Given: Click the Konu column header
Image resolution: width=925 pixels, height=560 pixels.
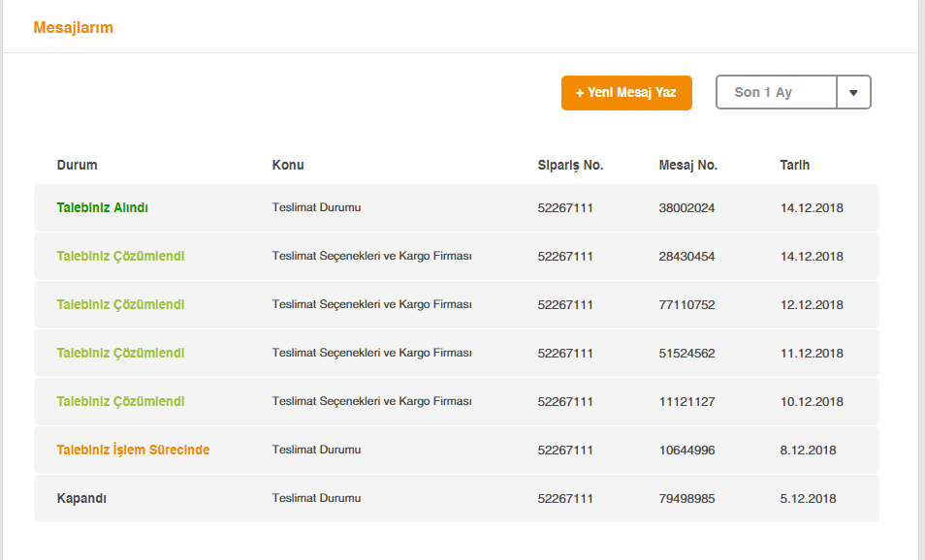Looking at the screenshot, I should (x=288, y=165).
